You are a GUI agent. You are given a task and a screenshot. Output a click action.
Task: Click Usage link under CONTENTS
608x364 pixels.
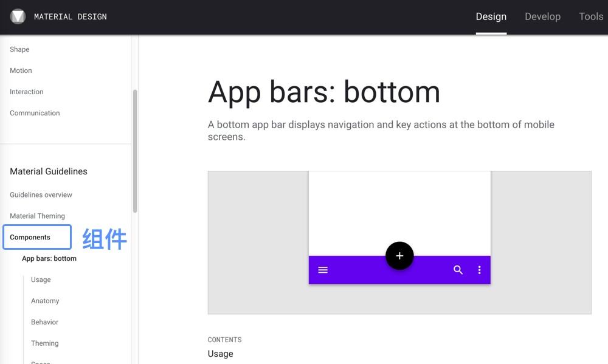[220, 354]
